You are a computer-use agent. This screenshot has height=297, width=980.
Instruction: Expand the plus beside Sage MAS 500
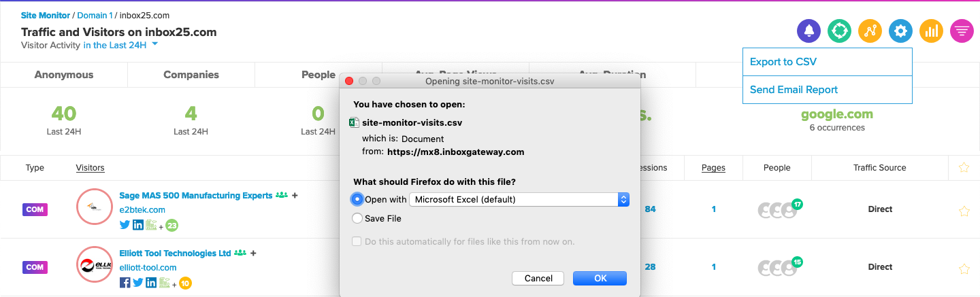click(295, 196)
